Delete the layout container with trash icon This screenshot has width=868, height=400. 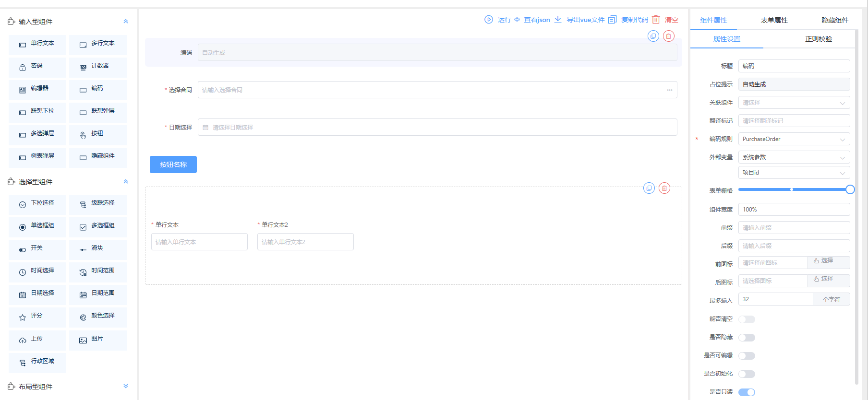tap(664, 188)
